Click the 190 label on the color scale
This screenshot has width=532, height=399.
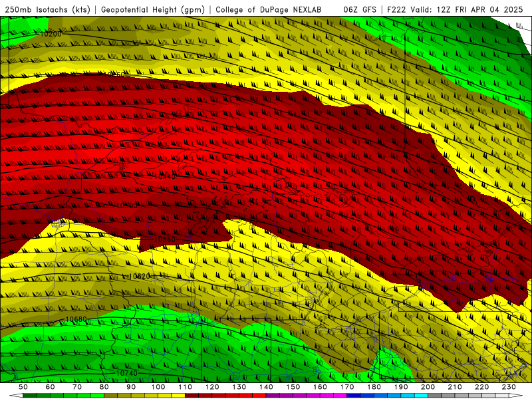[401, 387]
